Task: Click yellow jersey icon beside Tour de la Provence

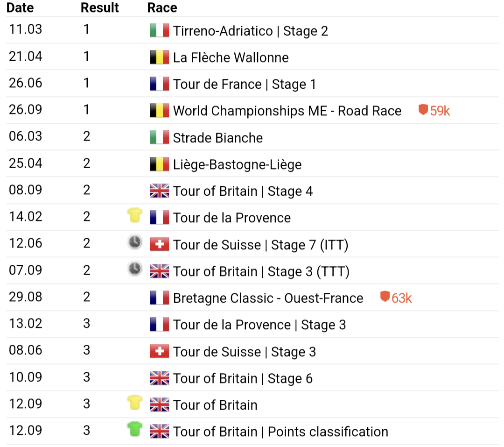Action: pyautogui.click(x=135, y=216)
